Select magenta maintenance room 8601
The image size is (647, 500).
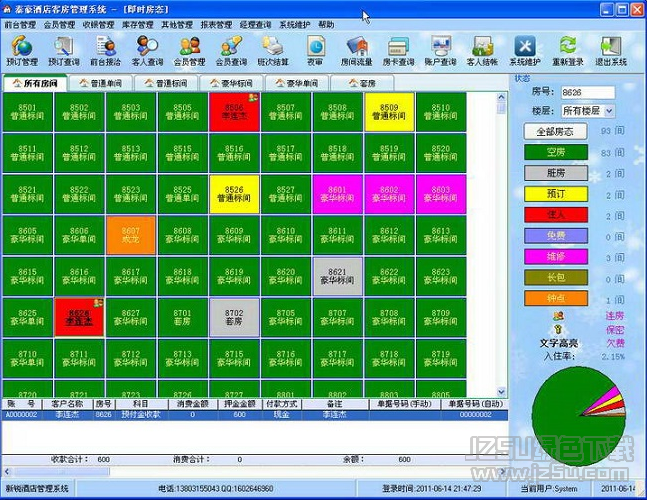pos(338,194)
